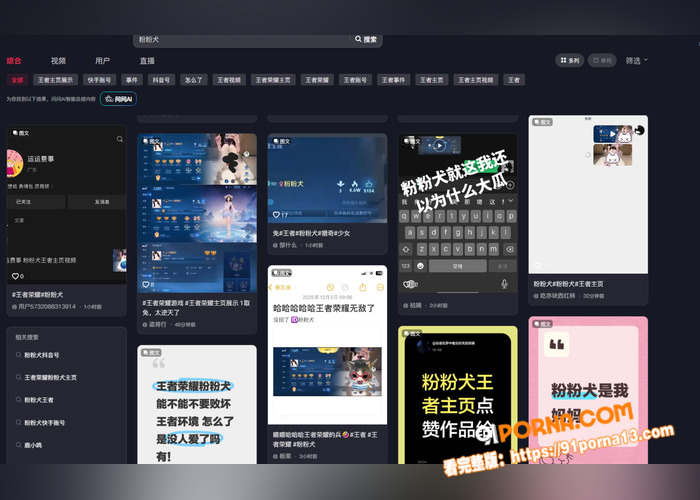Search related term 鹿小鸣

(33, 445)
